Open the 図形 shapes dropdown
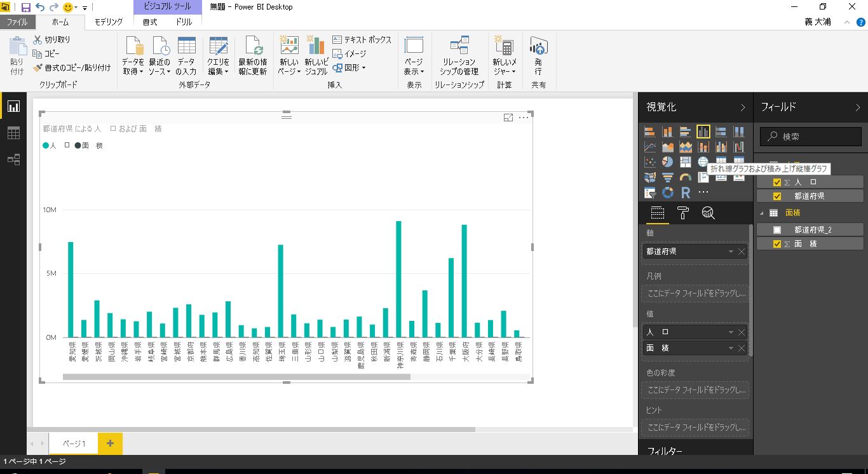The width and height of the screenshot is (868, 474). coord(349,67)
